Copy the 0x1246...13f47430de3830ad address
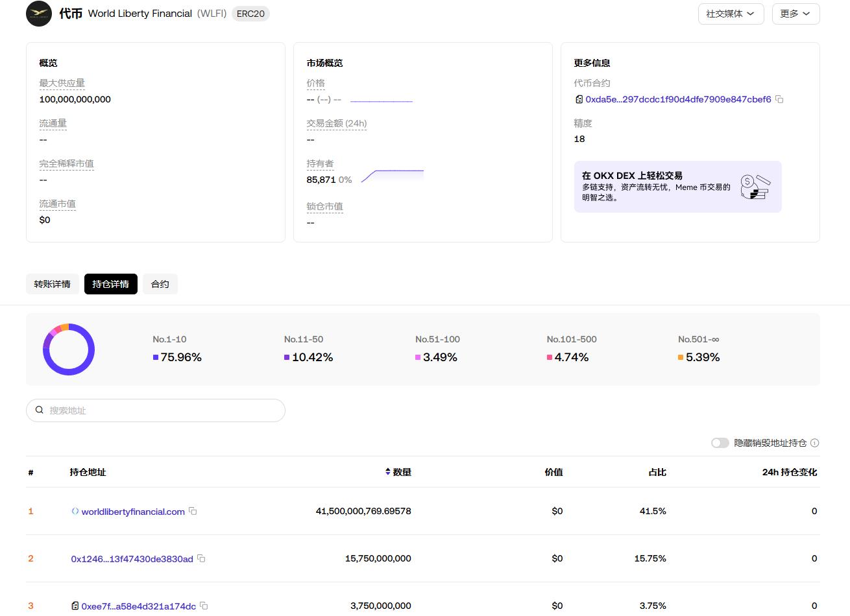This screenshot has width=850, height=616. [x=201, y=558]
